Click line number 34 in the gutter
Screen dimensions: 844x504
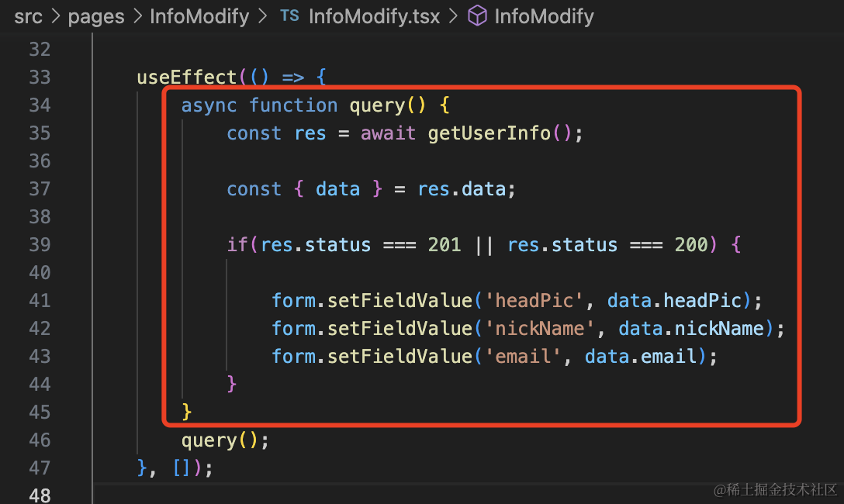[x=40, y=105]
